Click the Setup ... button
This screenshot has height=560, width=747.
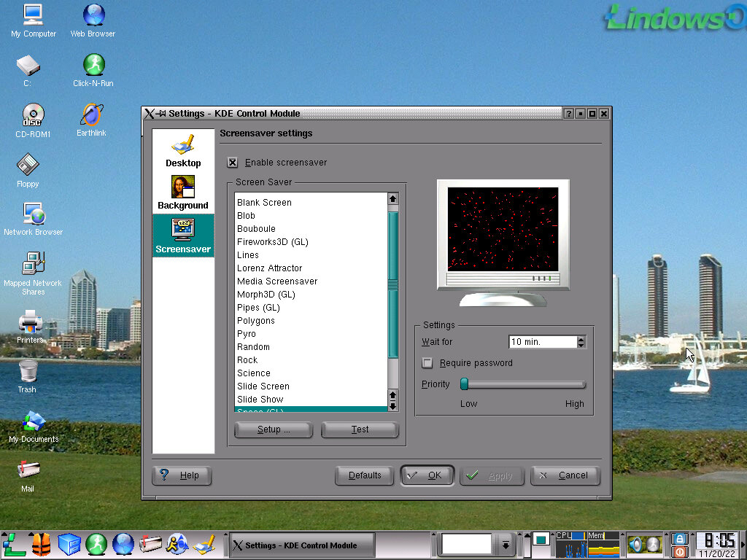click(x=274, y=429)
